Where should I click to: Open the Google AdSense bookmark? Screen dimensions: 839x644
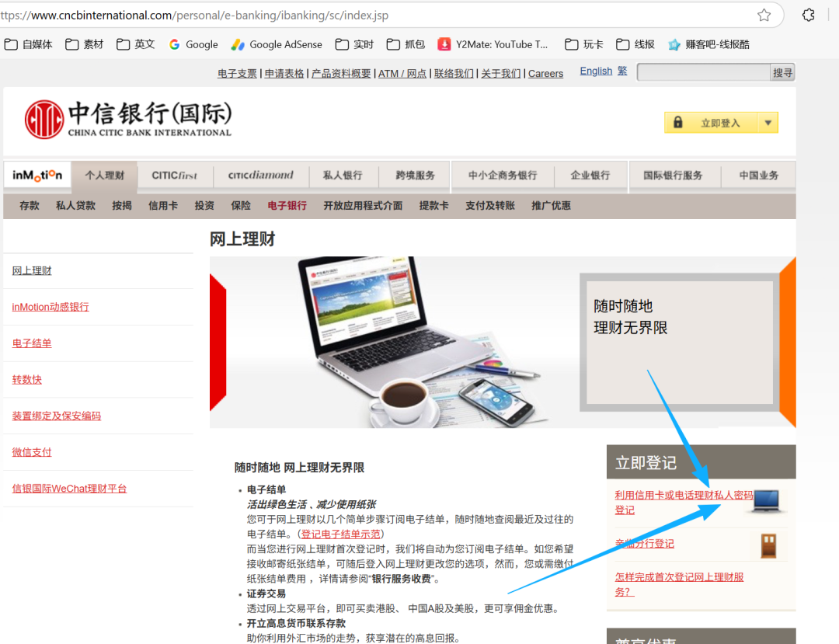click(x=277, y=44)
